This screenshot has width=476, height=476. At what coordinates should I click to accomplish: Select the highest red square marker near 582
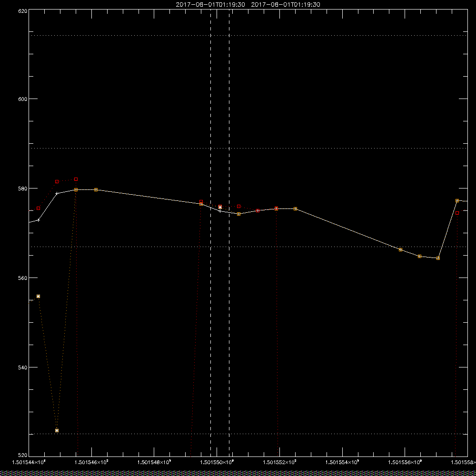tap(76, 179)
